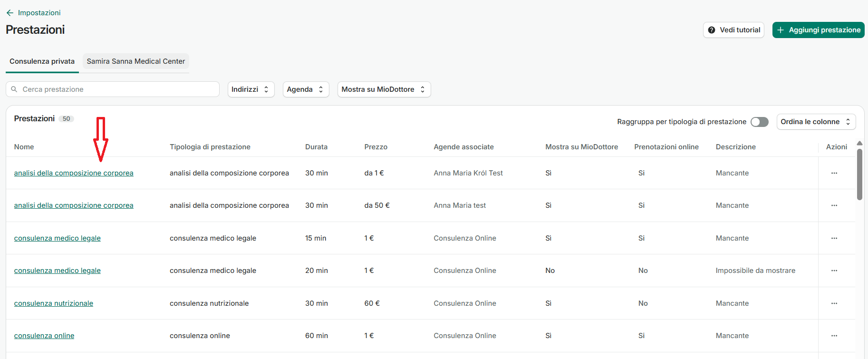Click the Nome column header
This screenshot has width=868, height=359.
(24, 147)
